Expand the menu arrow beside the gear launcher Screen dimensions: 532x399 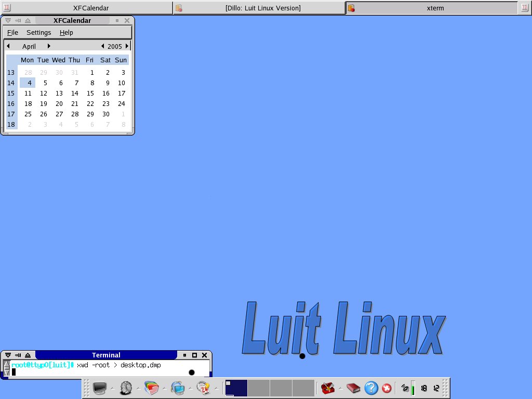click(138, 388)
